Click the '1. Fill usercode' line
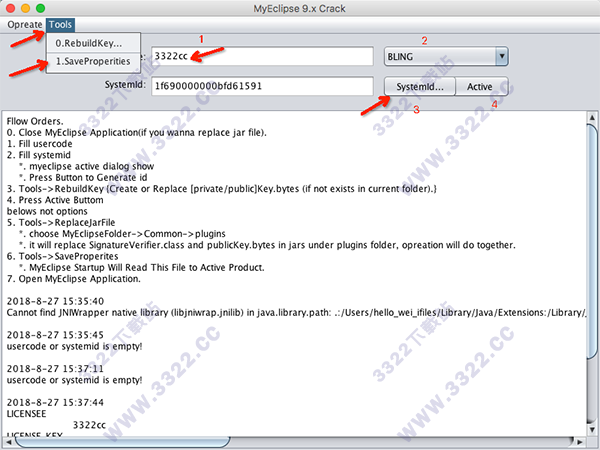The height and width of the screenshot is (450, 600). [x=39, y=144]
